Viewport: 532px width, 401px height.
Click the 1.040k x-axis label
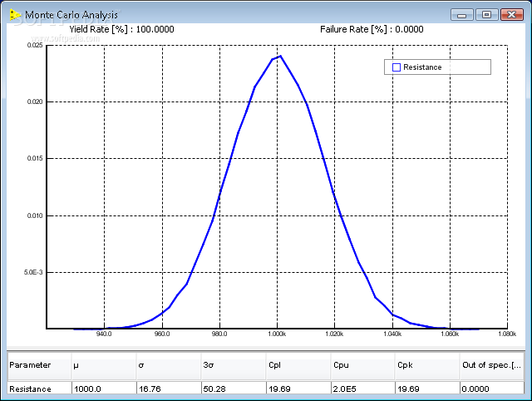[392, 334]
